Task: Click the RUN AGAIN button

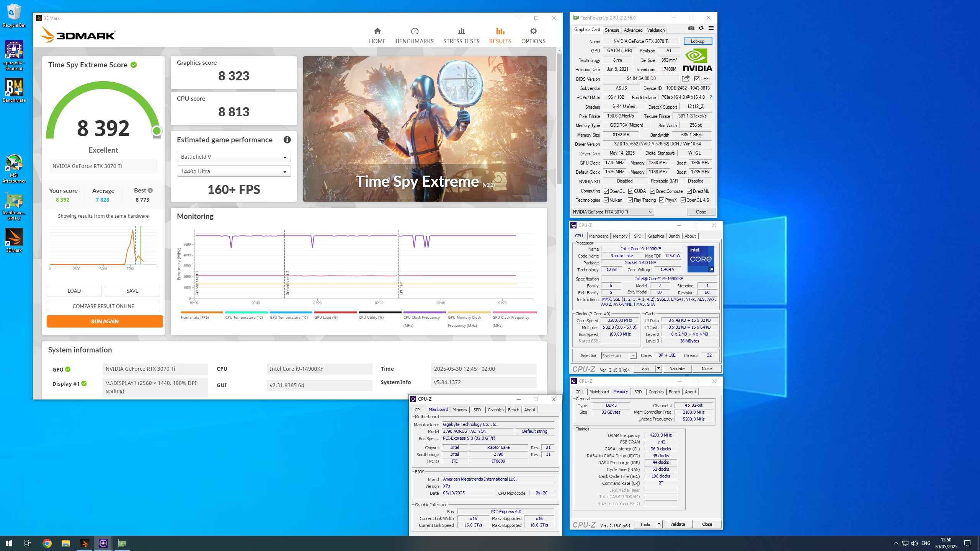Action: [105, 321]
